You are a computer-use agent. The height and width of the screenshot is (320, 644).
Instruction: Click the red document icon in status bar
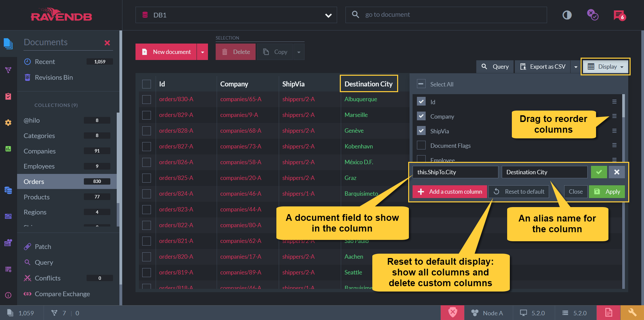tap(608, 313)
